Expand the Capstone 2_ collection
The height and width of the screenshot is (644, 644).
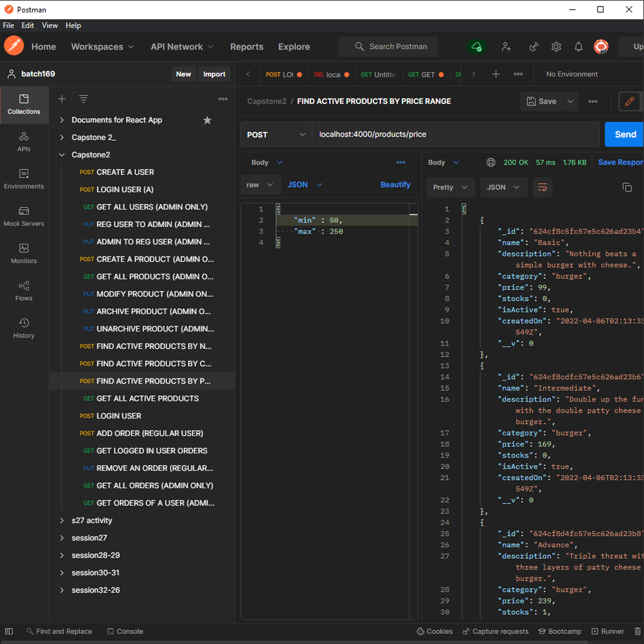pos(61,137)
